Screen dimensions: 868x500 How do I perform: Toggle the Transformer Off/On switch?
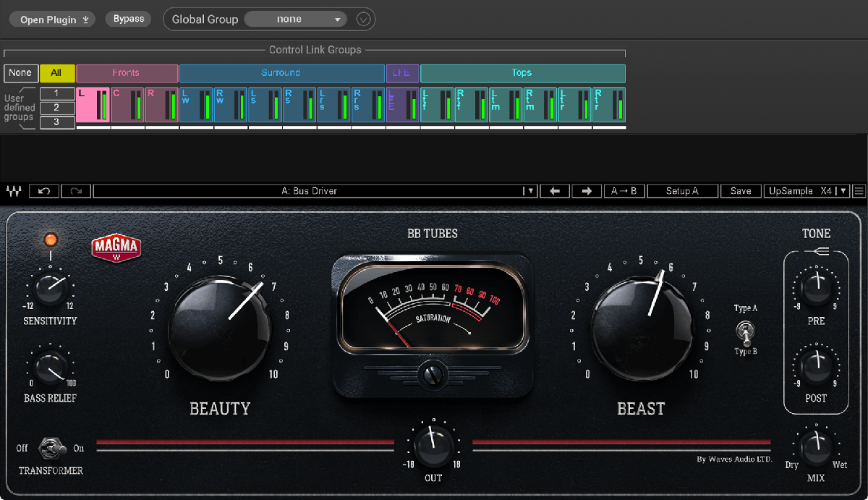[x=51, y=448]
